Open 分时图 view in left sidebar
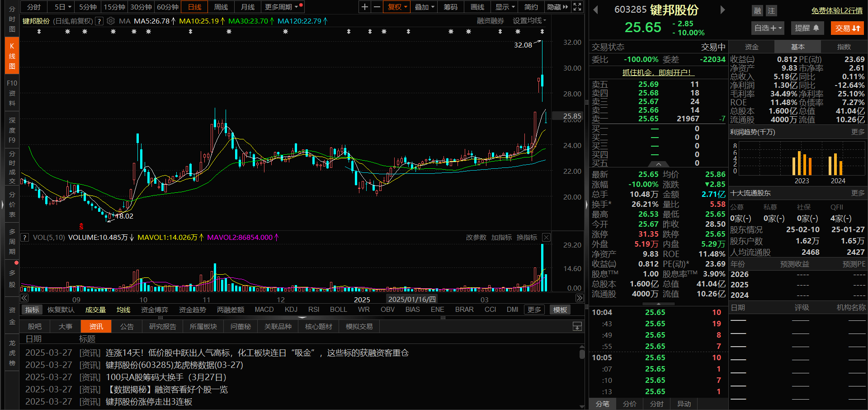This screenshot has height=410, width=868. pyautogui.click(x=12, y=19)
